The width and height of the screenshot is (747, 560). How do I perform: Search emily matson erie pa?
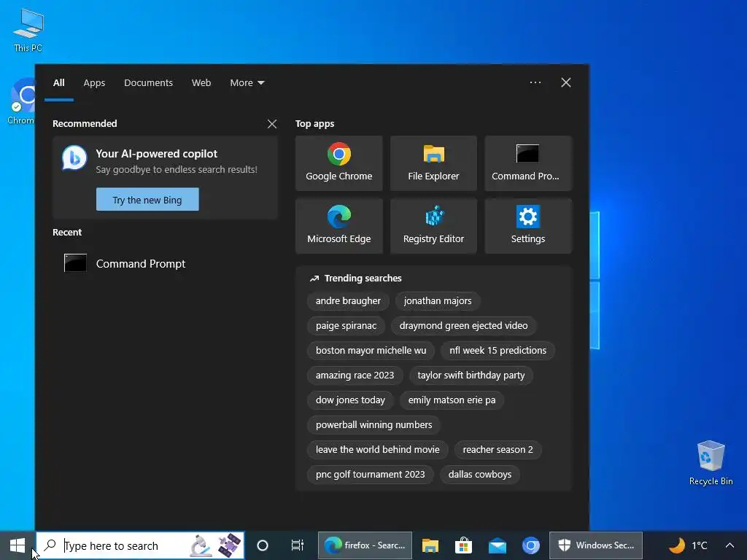(x=452, y=400)
